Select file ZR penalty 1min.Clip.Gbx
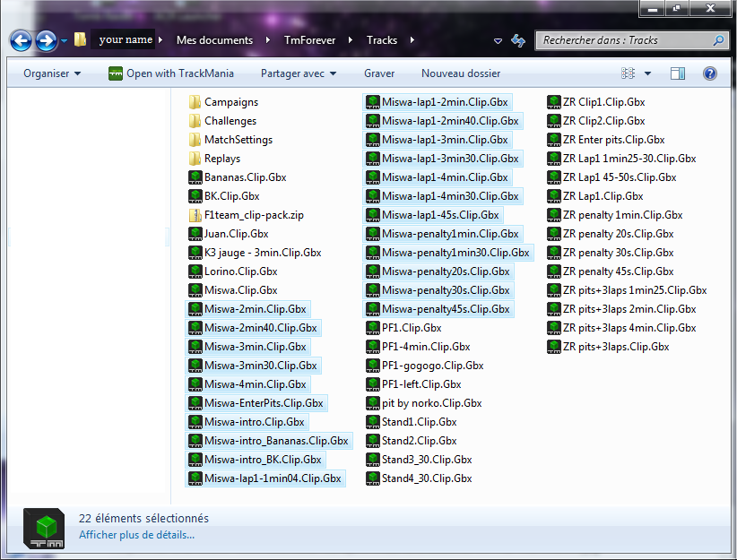This screenshot has height=560, width=737. point(615,215)
